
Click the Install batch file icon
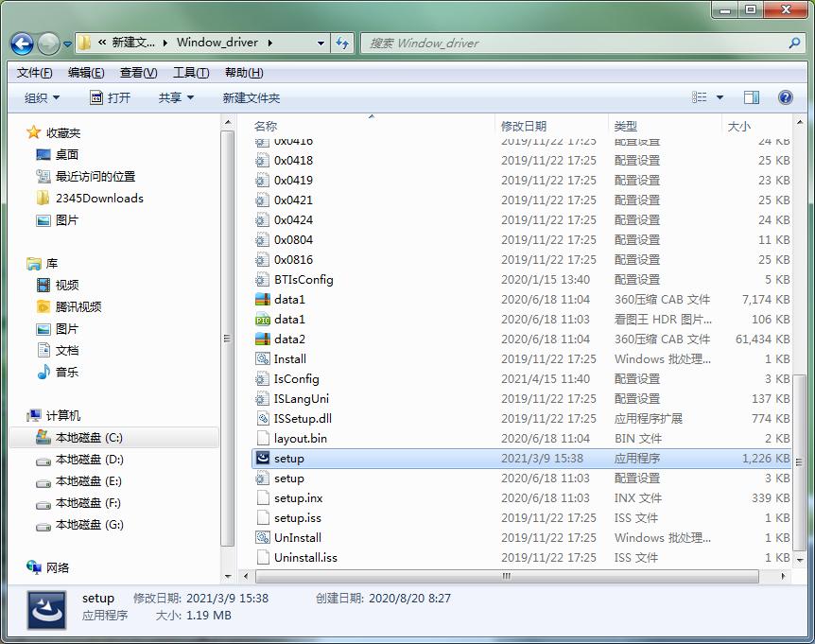(263, 359)
